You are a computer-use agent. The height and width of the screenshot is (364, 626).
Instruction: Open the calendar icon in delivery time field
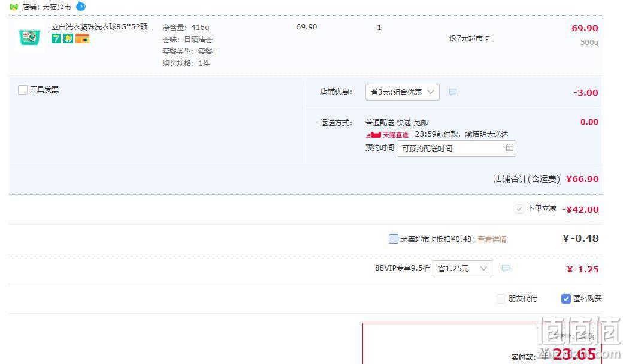tap(509, 148)
